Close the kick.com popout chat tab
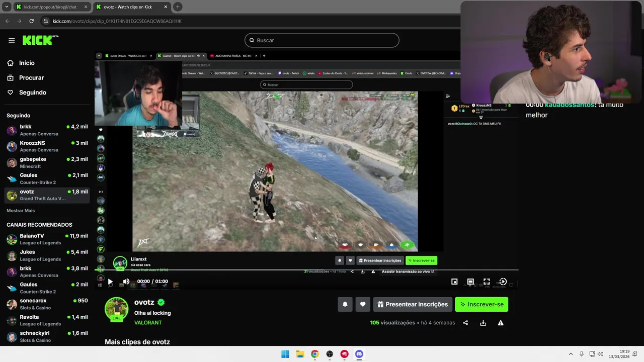The height and width of the screenshot is (362, 644). (x=86, y=7)
